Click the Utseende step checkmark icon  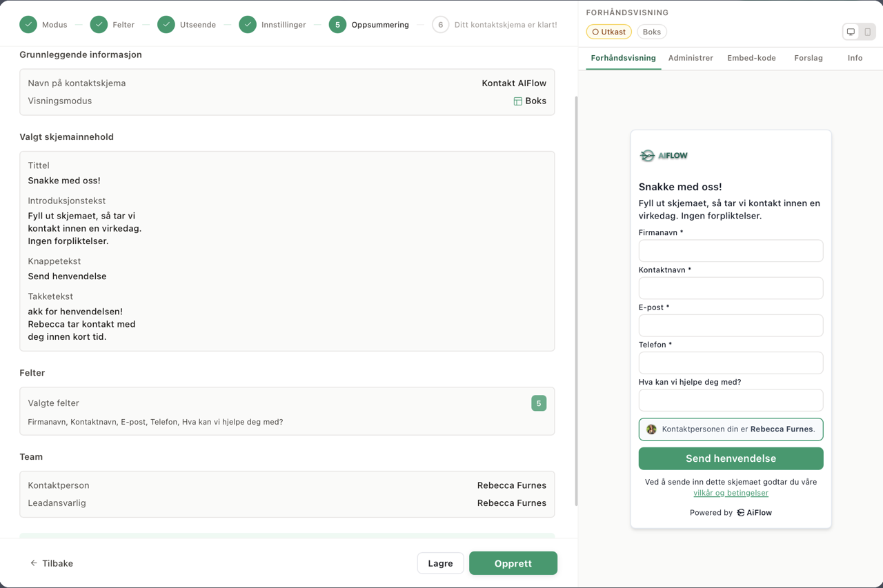tap(166, 25)
